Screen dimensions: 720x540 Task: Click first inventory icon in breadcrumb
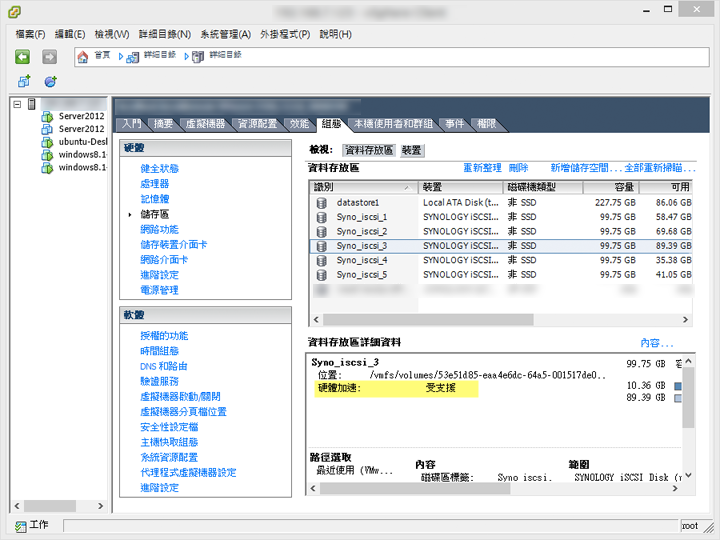click(x=133, y=57)
